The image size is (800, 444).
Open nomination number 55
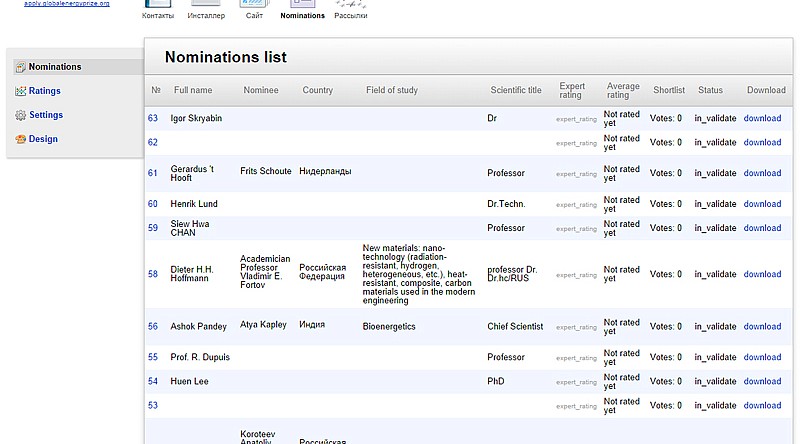click(153, 357)
